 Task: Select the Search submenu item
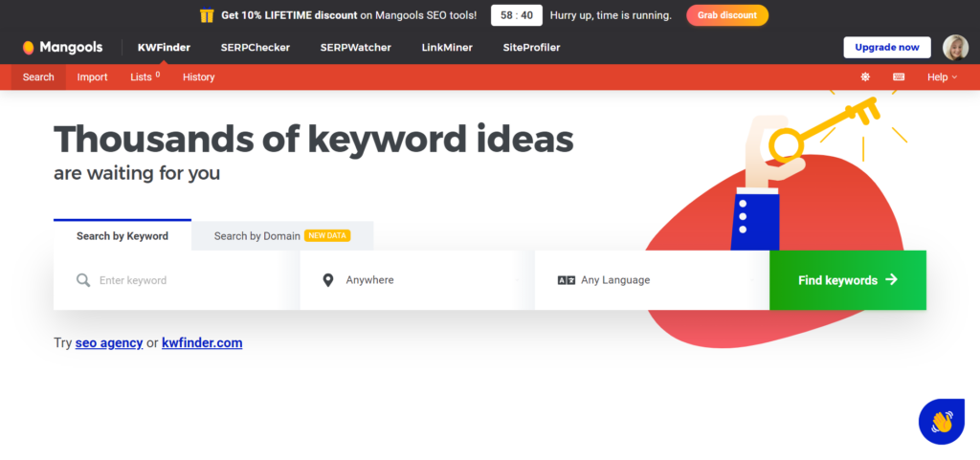(x=38, y=77)
